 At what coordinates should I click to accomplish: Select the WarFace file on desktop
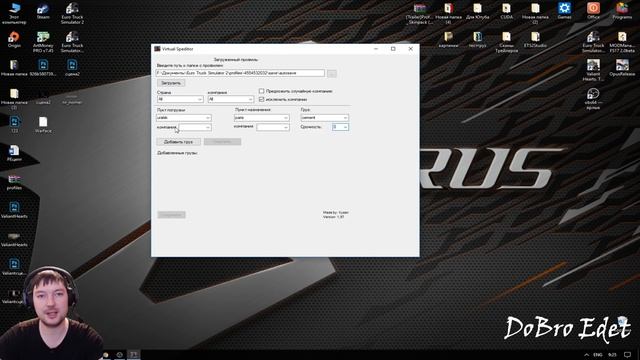coord(43,125)
